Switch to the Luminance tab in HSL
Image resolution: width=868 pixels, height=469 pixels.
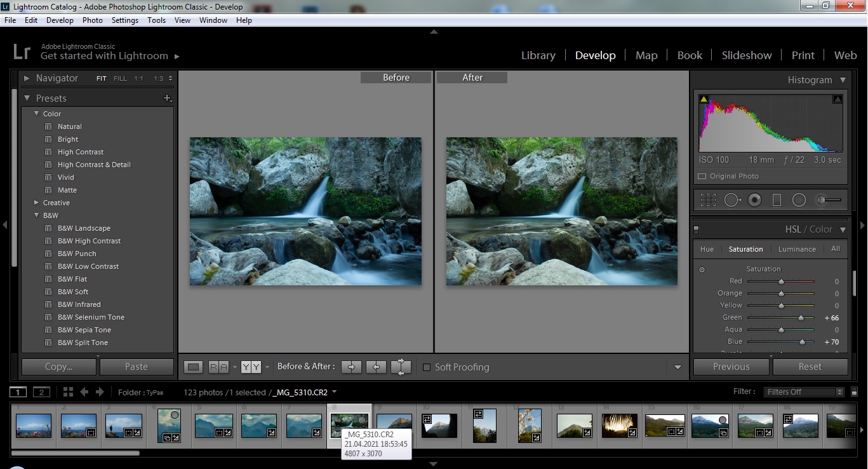797,249
